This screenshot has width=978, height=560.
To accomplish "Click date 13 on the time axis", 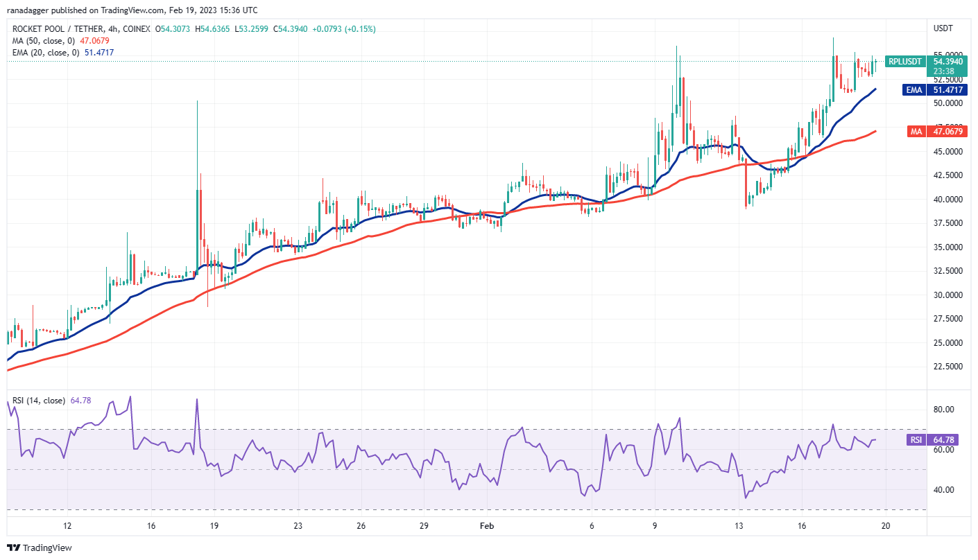I will [x=740, y=526].
